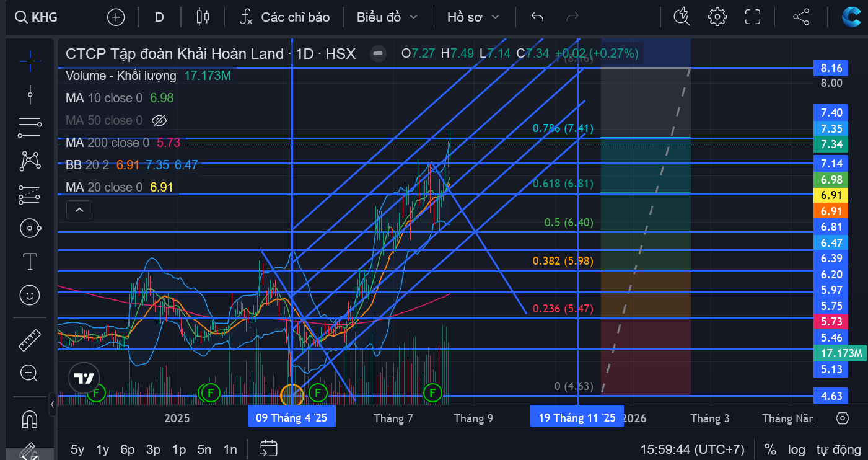Image resolution: width=868 pixels, height=460 pixels.
Task: Click the red 5.73 price label
Action: point(831,322)
